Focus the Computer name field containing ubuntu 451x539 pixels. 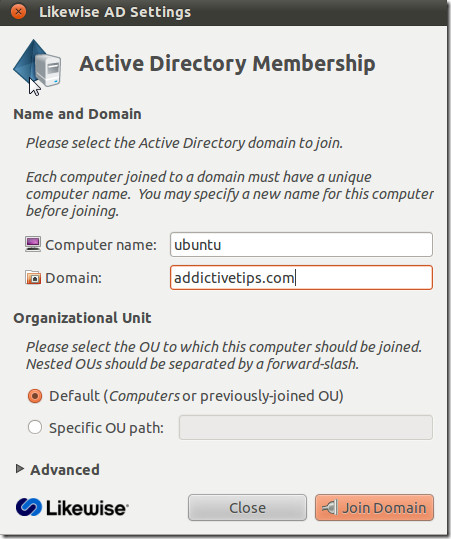301,244
